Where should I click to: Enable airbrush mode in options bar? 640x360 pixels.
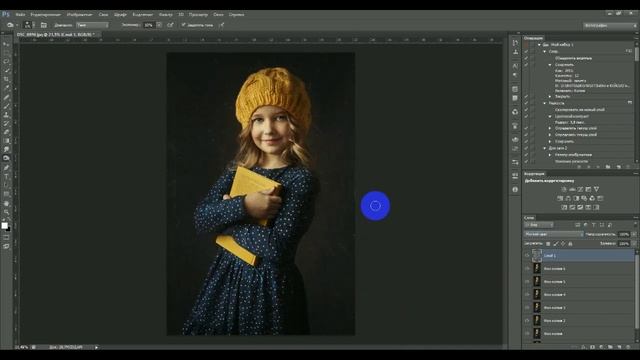[170, 25]
